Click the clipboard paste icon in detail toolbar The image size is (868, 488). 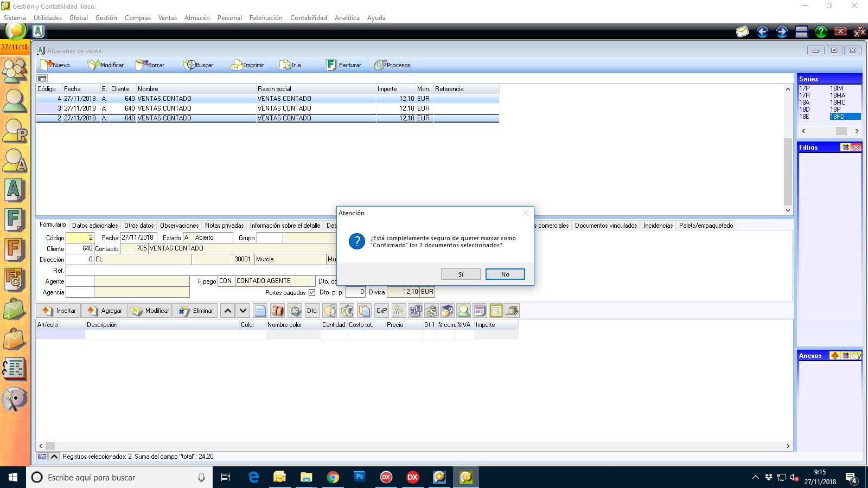tap(365, 311)
